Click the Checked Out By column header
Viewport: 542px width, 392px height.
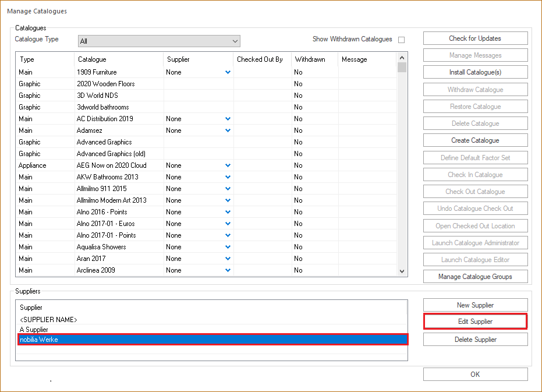point(263,59)
